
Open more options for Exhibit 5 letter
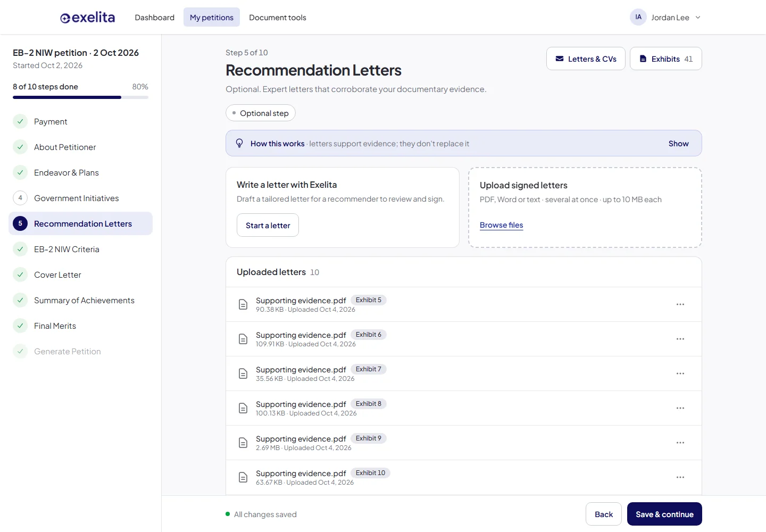tap(680, 304)
